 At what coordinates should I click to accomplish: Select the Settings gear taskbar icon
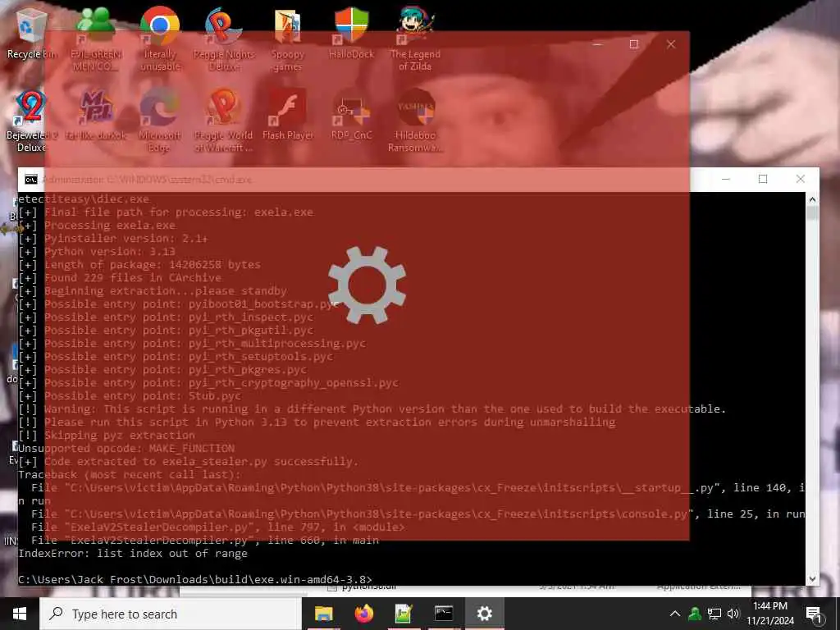coord(484,614)
